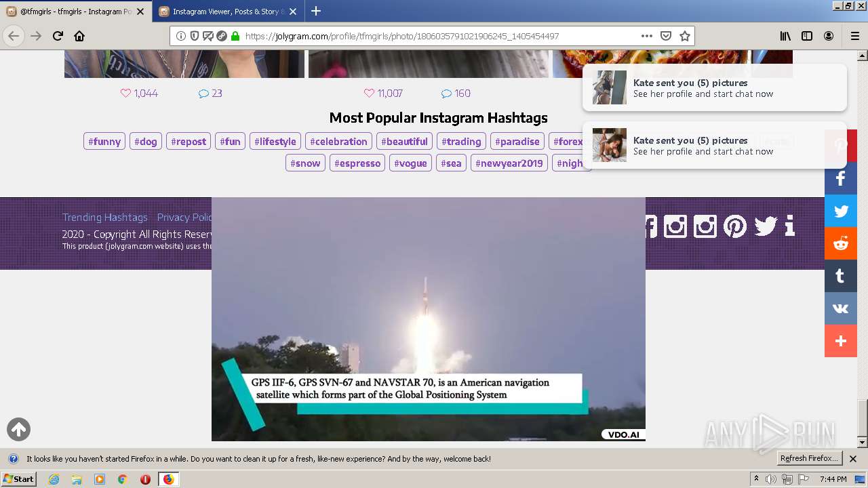Click the Chrome taskbar icon
Viewport: 868px width, 488px height.
[122, 479]
